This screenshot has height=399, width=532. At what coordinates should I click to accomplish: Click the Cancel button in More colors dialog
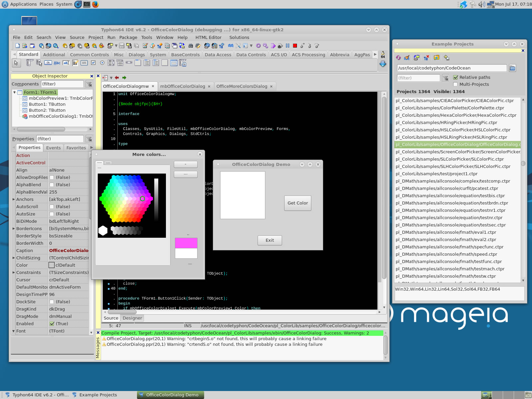(x=186, y=174)
